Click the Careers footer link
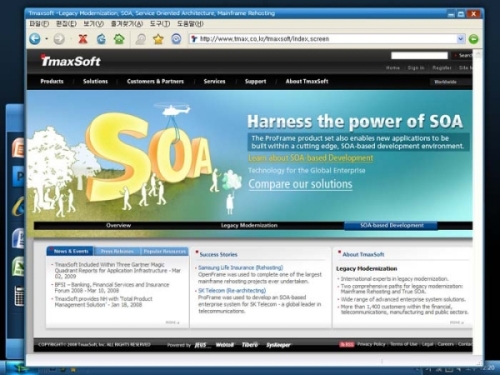500x375 pixels. [x=445, y=344]
